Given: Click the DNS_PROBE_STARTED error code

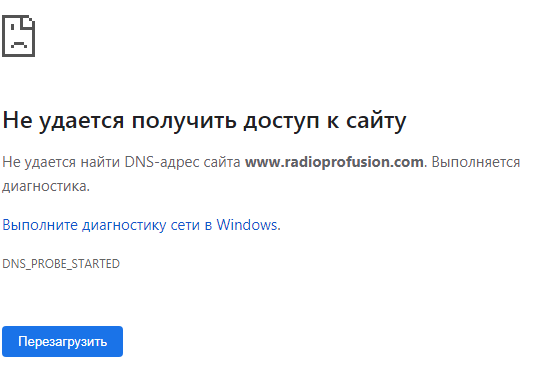Looking at the screenshot, I should click(61, 264).
